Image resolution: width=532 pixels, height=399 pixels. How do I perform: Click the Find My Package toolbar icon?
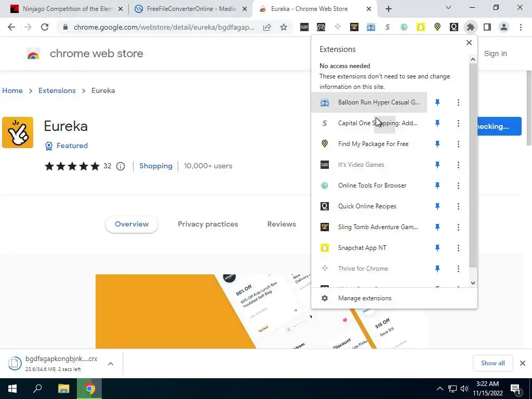[x=437, y=27]
